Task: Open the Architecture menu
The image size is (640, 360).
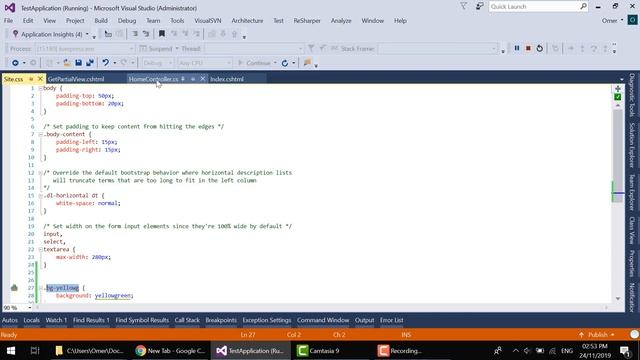Action: tap(247, 20)
